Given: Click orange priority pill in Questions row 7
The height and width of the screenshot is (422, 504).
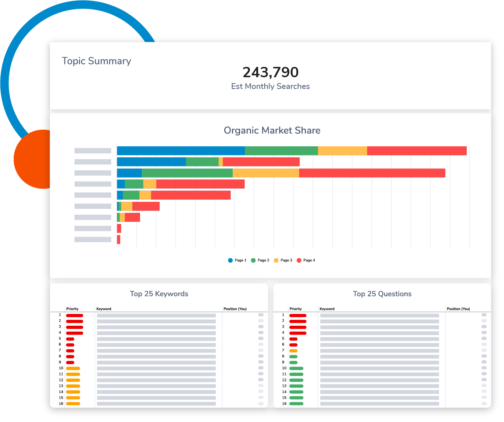Looking at the screenshot, I should pyautogui.click(x=293, y=351).
